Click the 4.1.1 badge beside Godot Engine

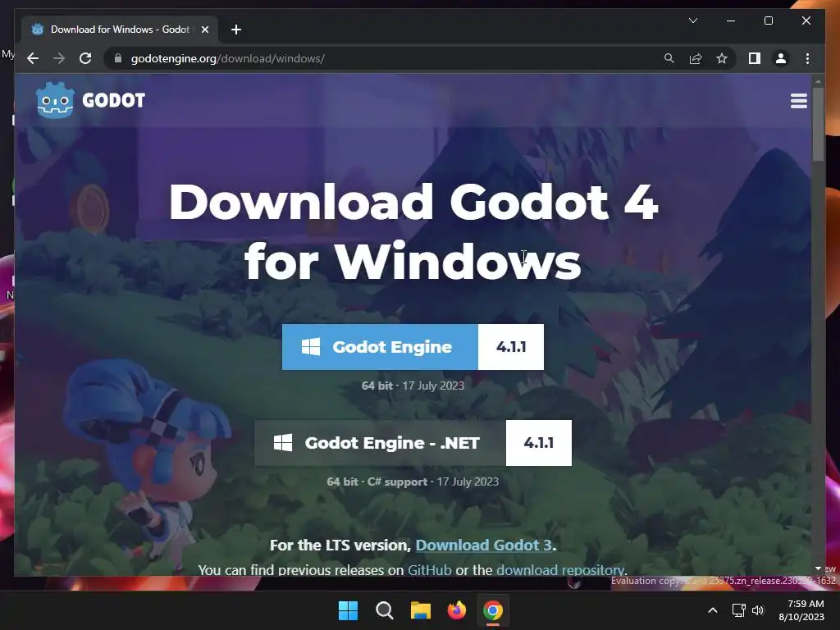510,347
